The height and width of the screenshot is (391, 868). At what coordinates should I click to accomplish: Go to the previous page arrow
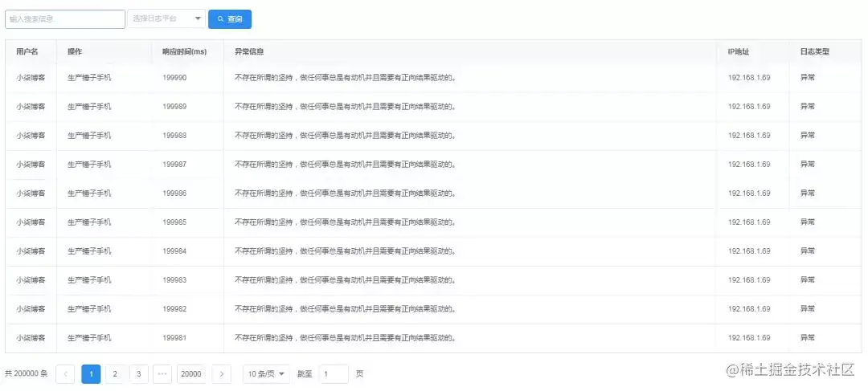pos(65,374)
